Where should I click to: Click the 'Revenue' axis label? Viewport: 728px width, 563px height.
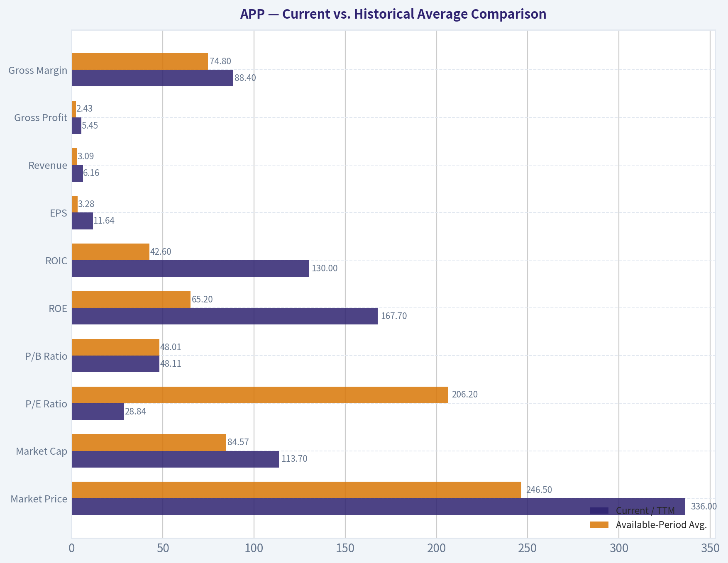[48, 166]
